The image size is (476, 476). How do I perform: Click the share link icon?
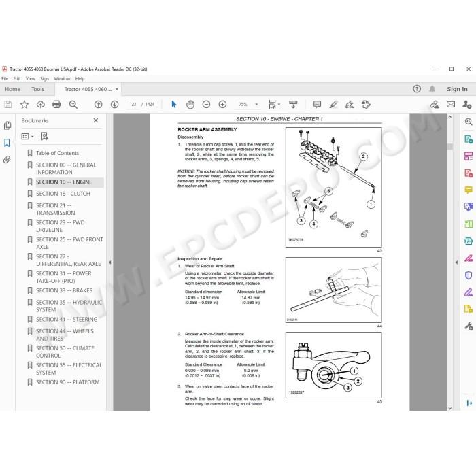tap(435, 105)
